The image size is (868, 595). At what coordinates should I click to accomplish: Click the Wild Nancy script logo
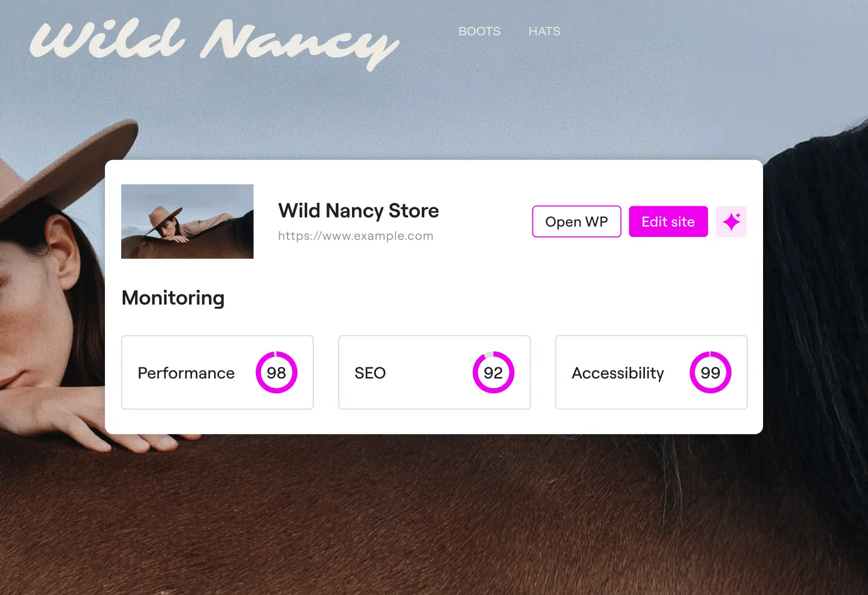point(214,43)
